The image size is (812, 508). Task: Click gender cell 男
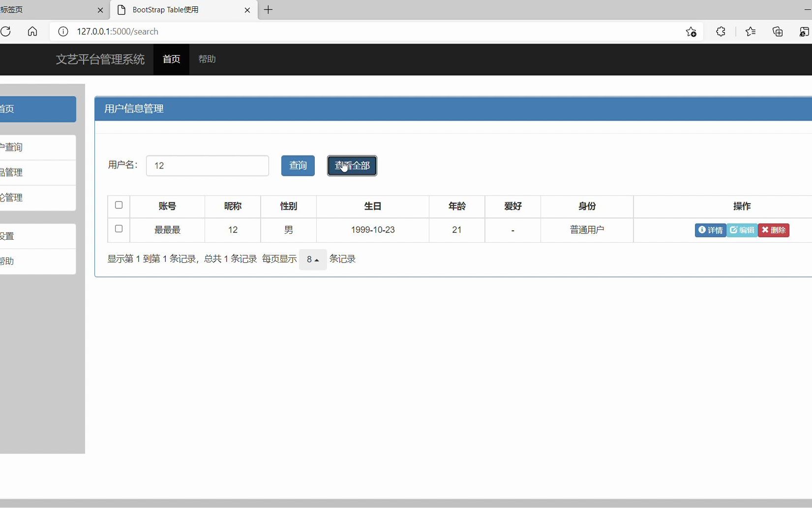pos(289,230)
